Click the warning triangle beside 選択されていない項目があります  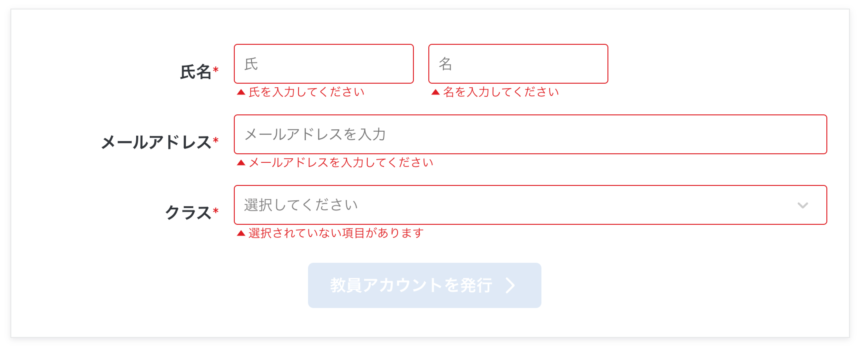click(241, 233)
